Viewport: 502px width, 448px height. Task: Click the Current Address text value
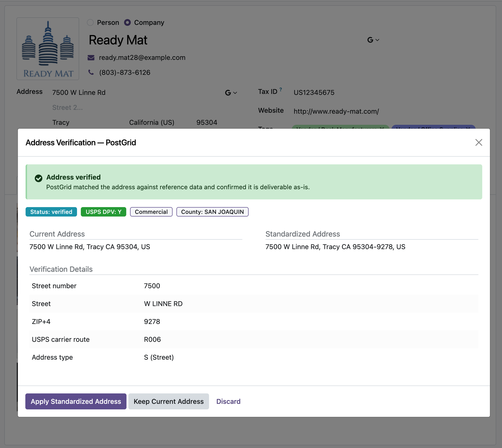click(90, 247)
